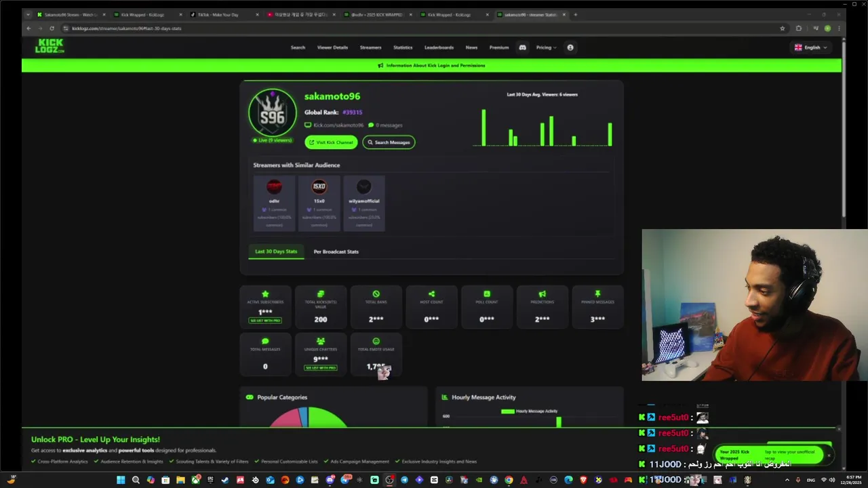
Task: Click the Search Messages button
Action: 389,142
